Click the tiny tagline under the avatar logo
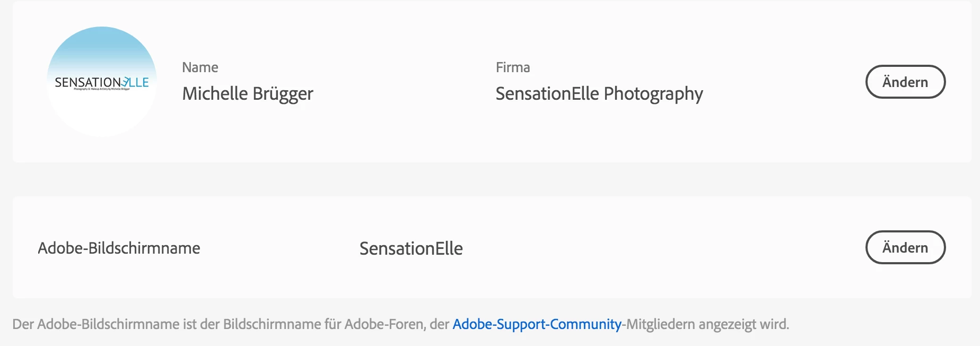The image size is (980, 346). pyautogui.click(x=101, y=89)
